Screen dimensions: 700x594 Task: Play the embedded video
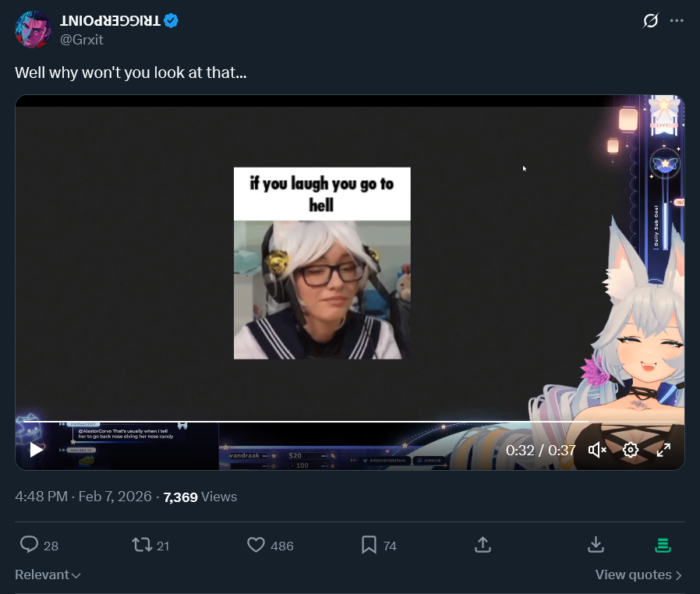coord(37,450)
